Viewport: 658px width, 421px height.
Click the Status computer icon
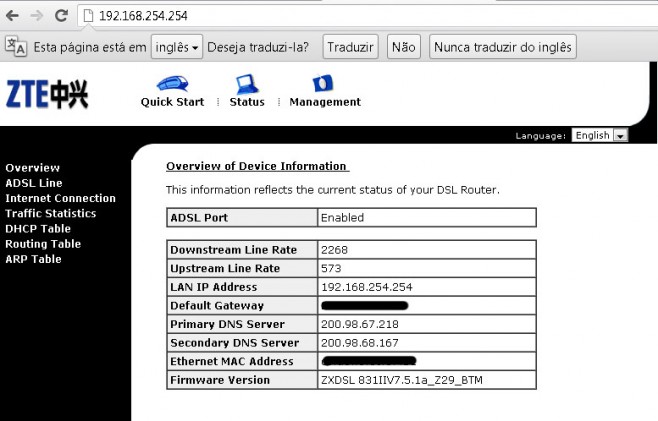pyautogui.click(x=246, y=83)
